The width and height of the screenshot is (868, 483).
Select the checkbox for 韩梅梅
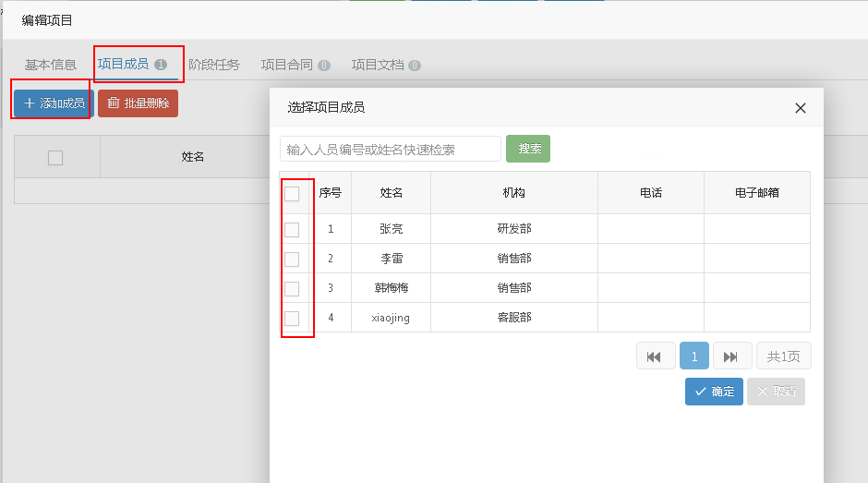click(292, 288)
